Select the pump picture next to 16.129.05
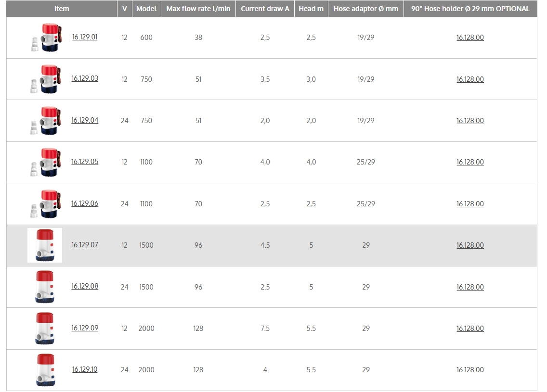Image resolution: width=547 pixels, height=392 pixels. click(44, 162)
